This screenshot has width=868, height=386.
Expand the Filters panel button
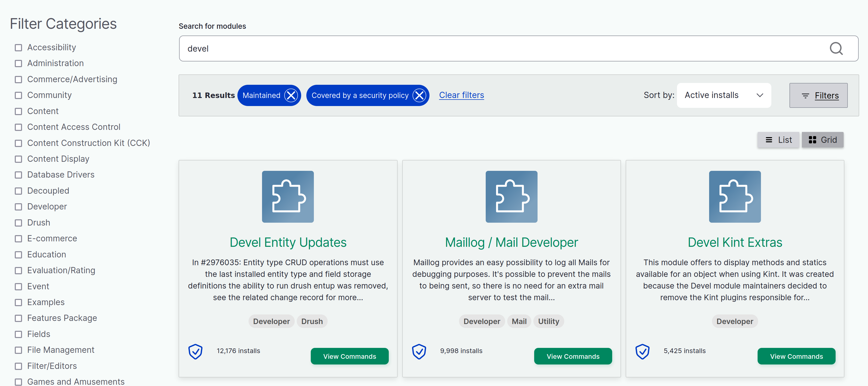[818, 95]
